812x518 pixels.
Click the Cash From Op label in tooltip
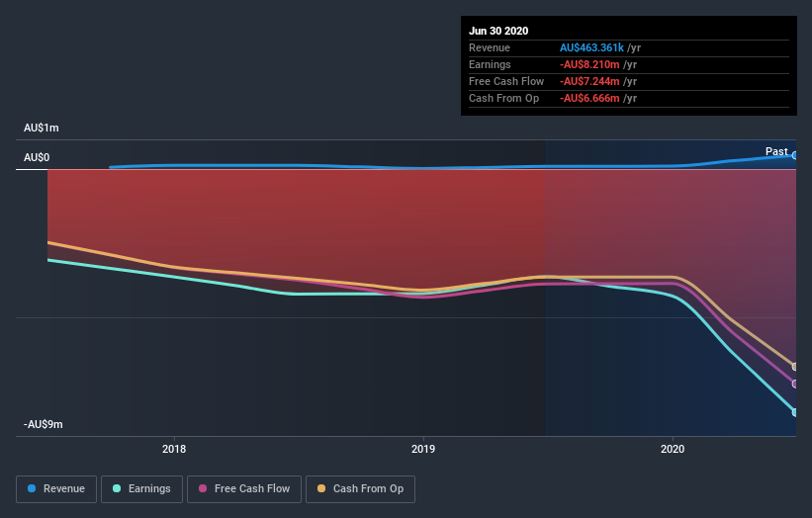coord(503,98)
